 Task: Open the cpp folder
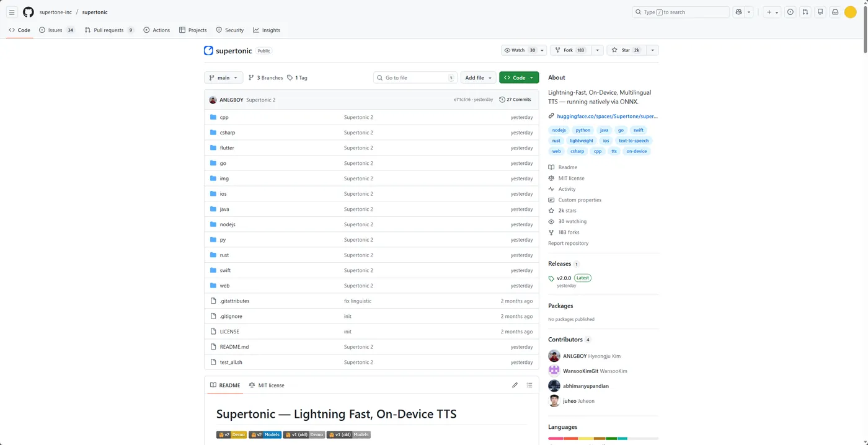pos(224,117)
